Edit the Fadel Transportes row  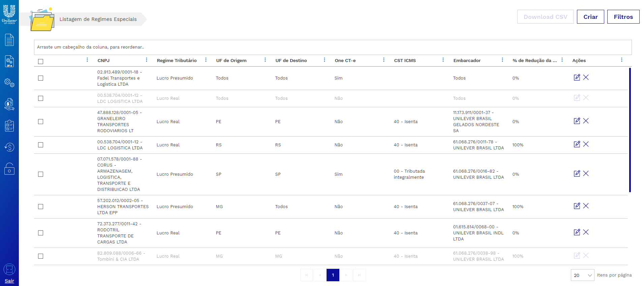pos(577,78)
